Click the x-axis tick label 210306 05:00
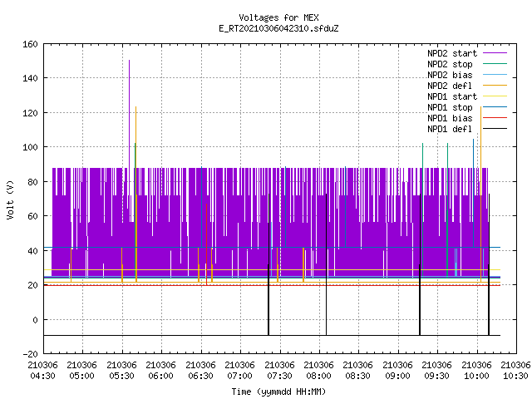The image size is (532, 399). point(81,371)
